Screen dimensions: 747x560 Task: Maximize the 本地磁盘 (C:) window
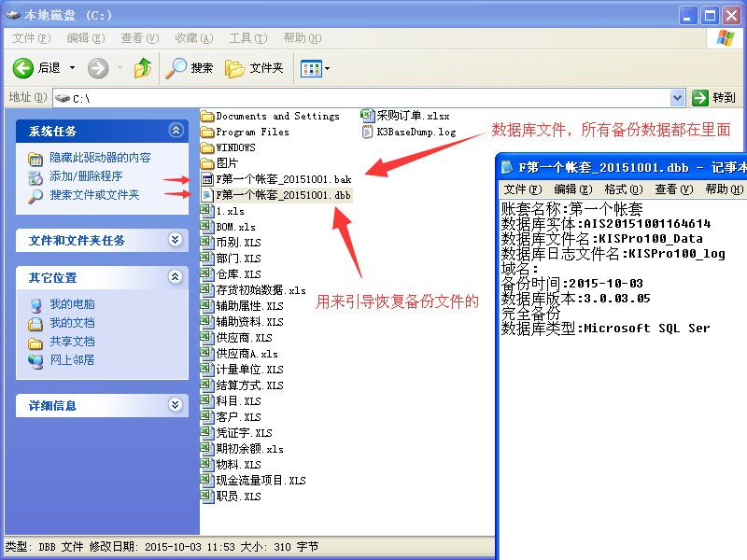[710, 16]
